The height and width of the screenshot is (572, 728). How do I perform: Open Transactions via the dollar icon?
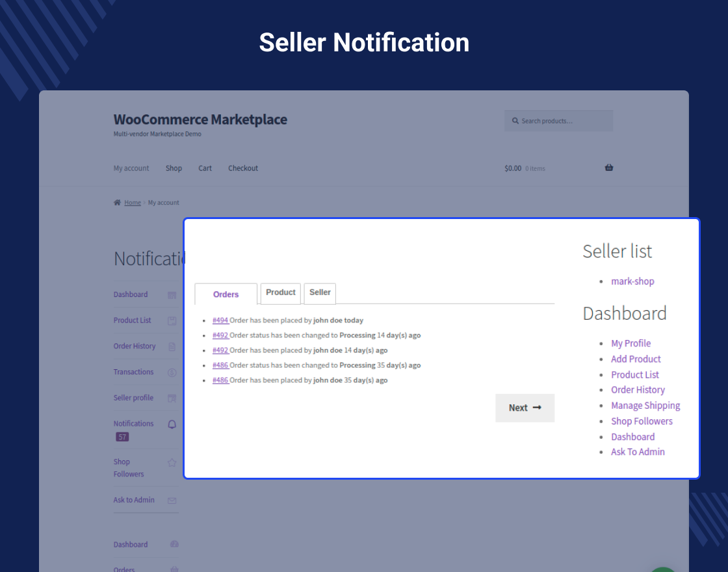click(x=172, y=372)
